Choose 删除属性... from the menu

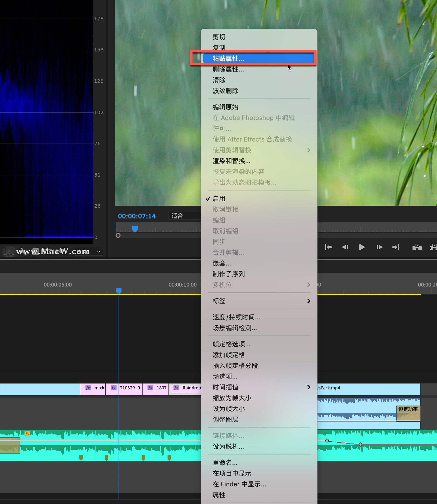tap(259, 69)
